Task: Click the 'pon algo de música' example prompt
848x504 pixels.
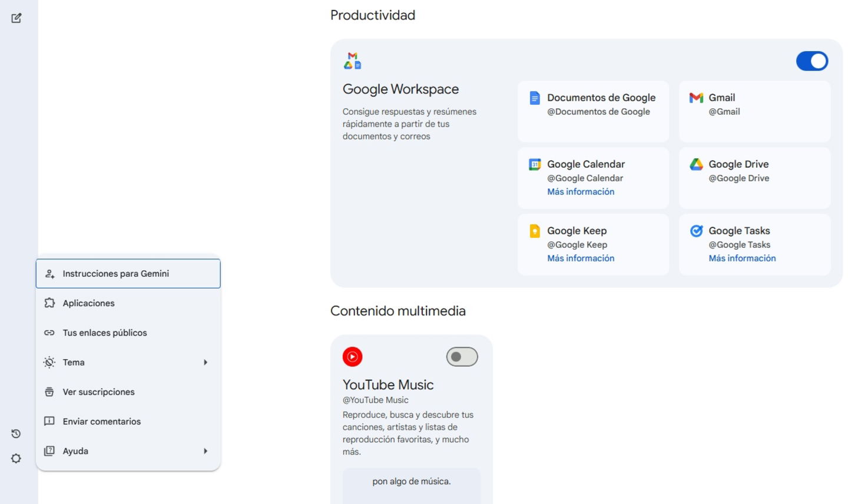Action: [411, 481]
